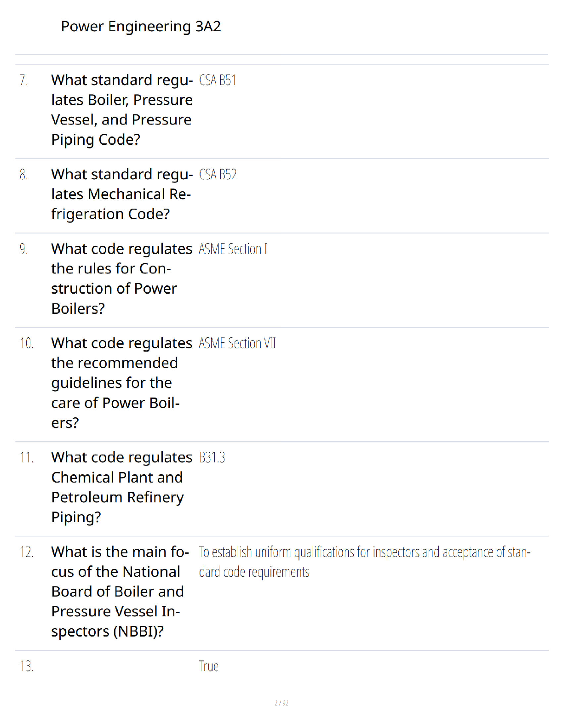Click the item number 13 label
The width and height of the screenshot is (563, 728).
[27, 666]
